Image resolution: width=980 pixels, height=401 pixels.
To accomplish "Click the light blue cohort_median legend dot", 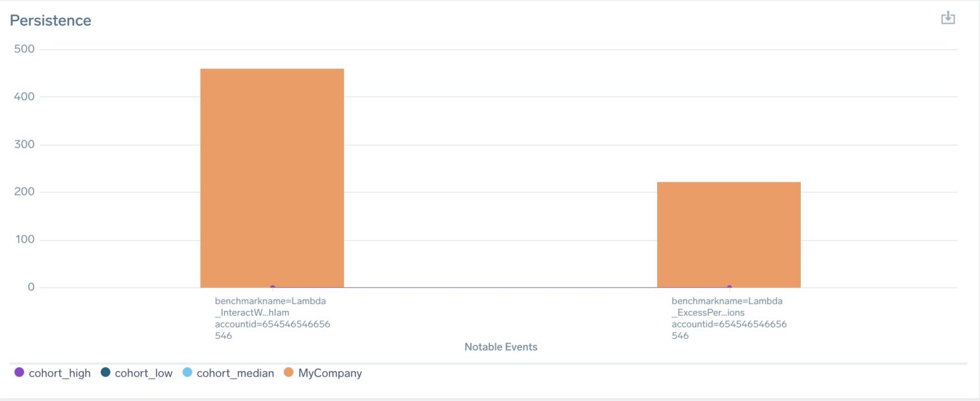I will (187, 372).
